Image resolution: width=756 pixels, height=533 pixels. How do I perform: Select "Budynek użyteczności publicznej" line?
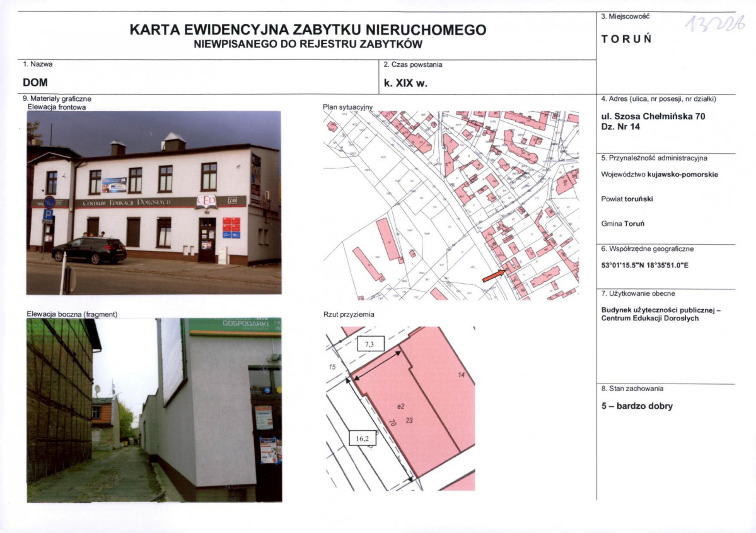tap(661, 310)
